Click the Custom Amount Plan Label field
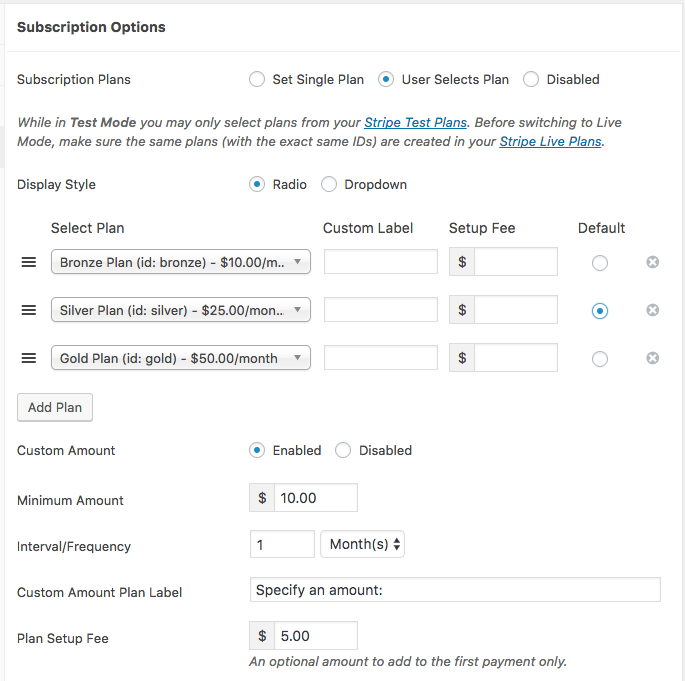This screenshot has width=685, height=681. (x=455, y=590)
